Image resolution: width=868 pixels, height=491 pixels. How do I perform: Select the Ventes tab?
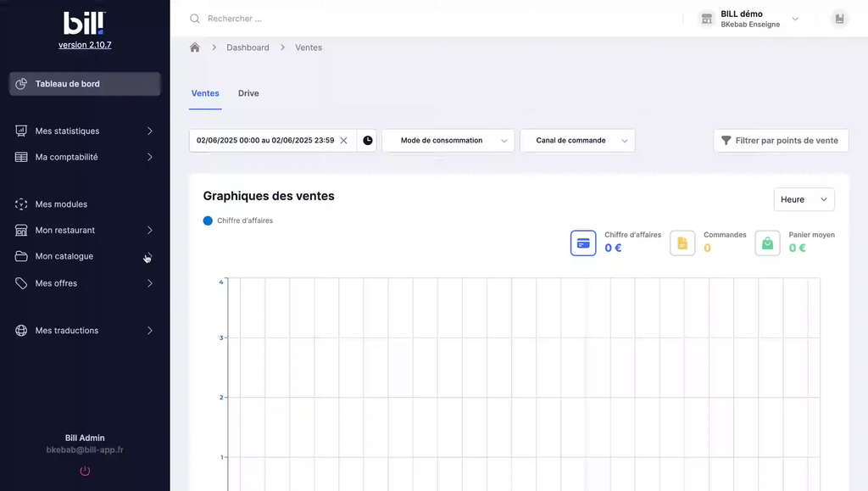[x=205, y=93]
